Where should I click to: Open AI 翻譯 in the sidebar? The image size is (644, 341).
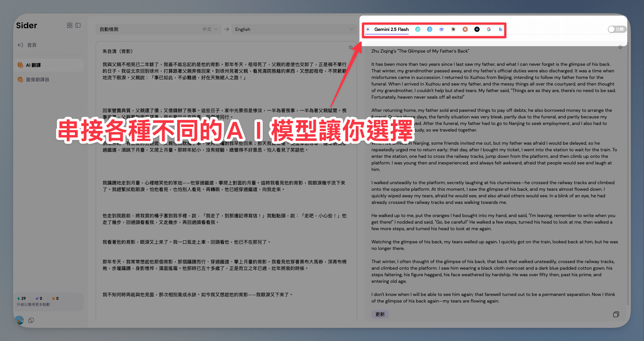pos(33,65)
